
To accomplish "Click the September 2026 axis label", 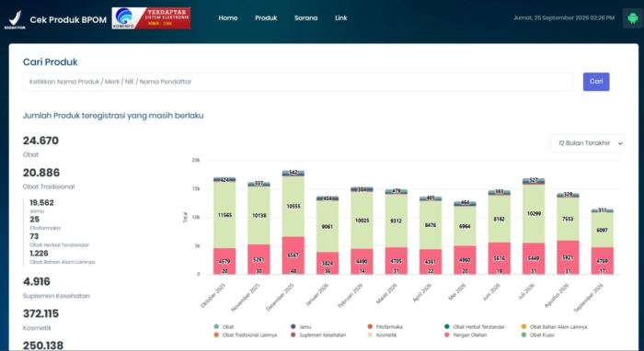I will tap(588, 298).
